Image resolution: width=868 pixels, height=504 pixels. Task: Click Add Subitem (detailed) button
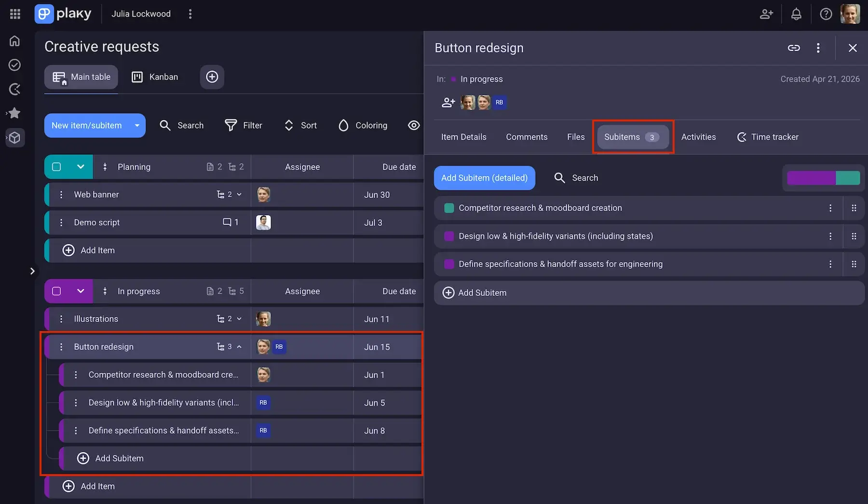(x=485, y=178)
